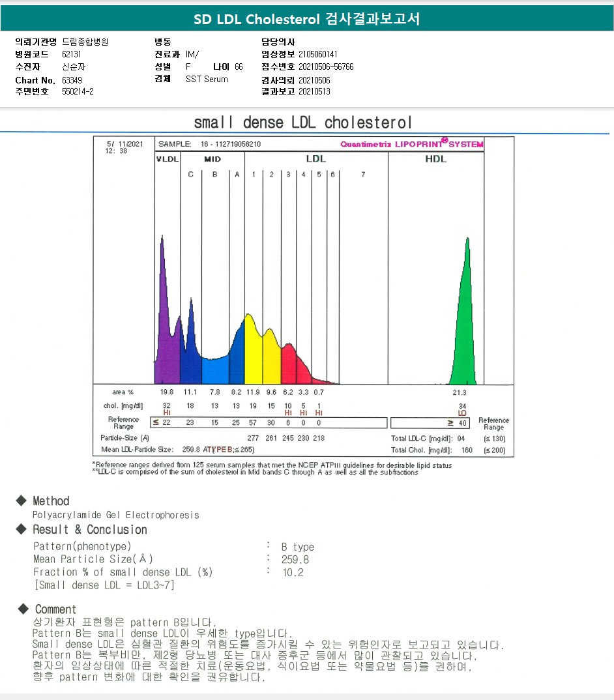The image size is (614, 700).
Task: Select the phenotype result 'B type'
Action: (297, 547)
